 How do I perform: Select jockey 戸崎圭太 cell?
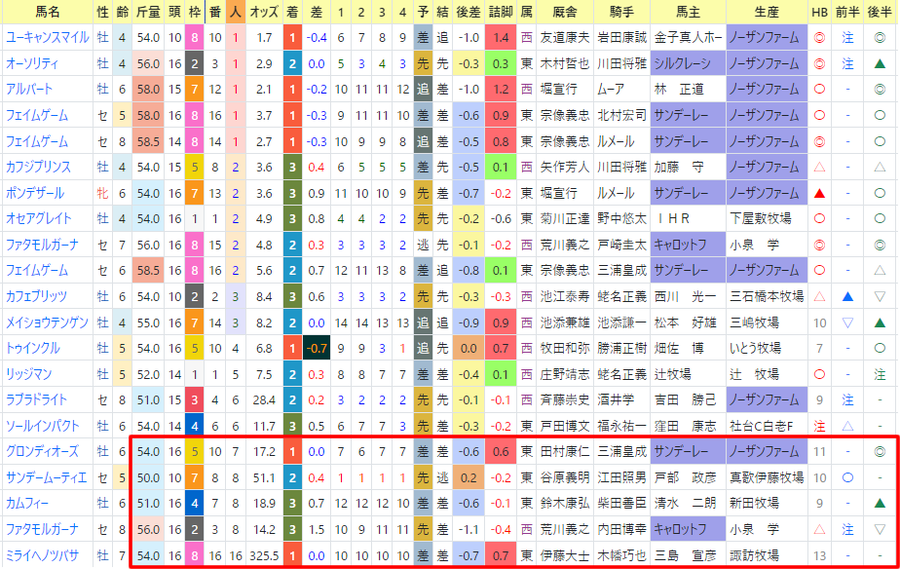622,245
